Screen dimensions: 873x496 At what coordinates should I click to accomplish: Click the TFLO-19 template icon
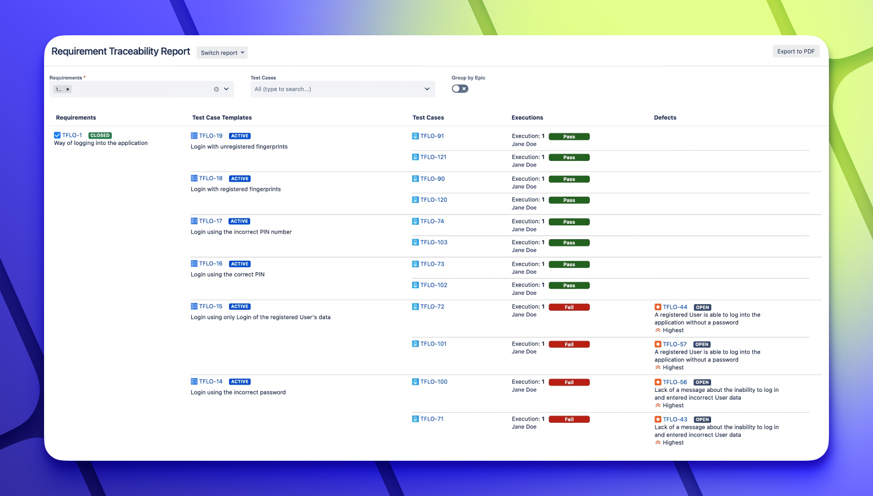pos(194,136)
